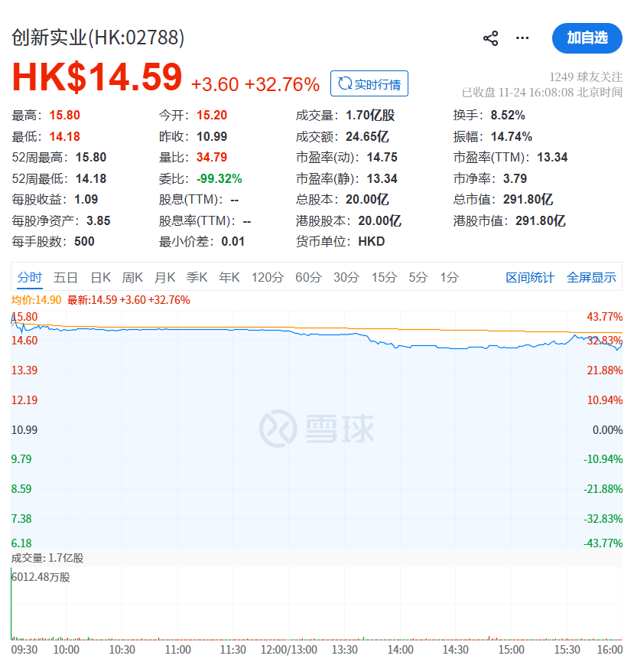This screenshot has width=634, height=672.
Task: Select the 月K monthly candlestick tab
Action: [x=164, y=277]
